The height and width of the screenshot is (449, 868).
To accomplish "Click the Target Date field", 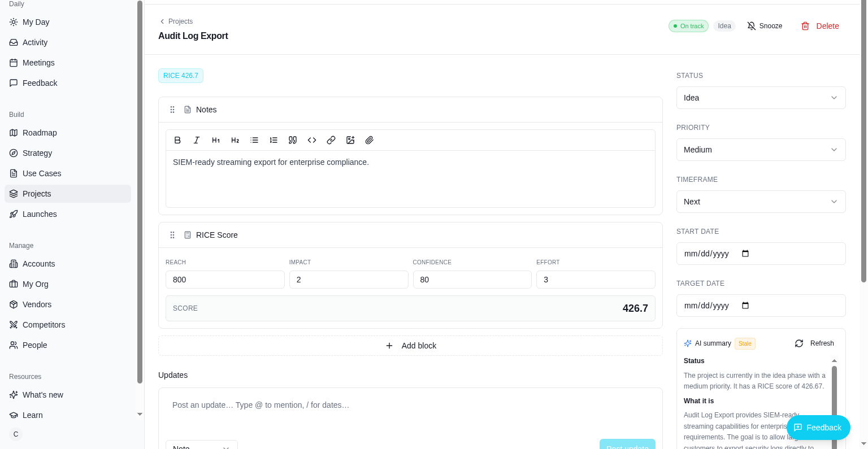I will [x=761, y=306].
